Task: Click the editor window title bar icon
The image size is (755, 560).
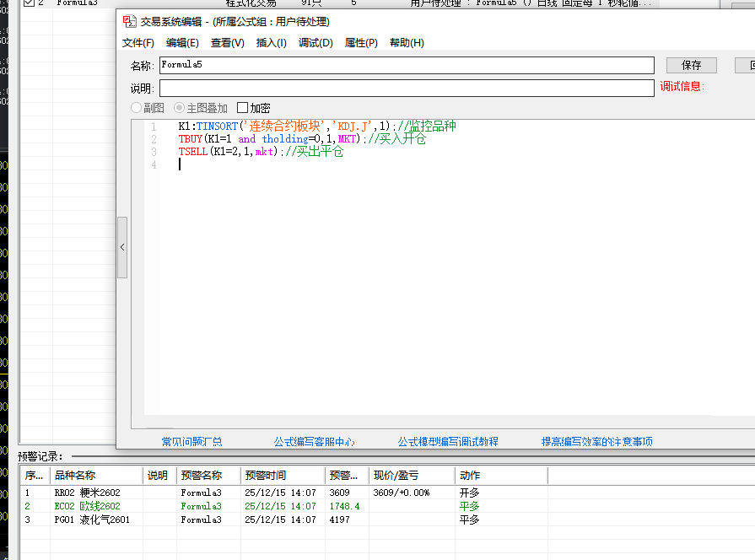Action: pos(129,22)
